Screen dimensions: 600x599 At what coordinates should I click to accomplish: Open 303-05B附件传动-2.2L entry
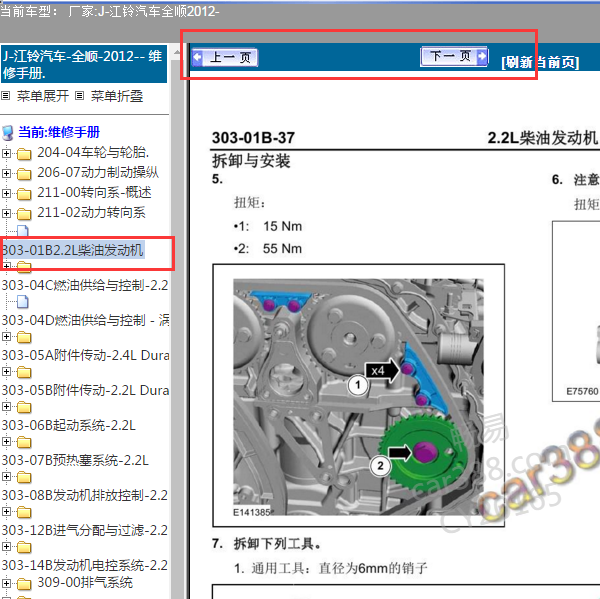(x=85, y=390)
